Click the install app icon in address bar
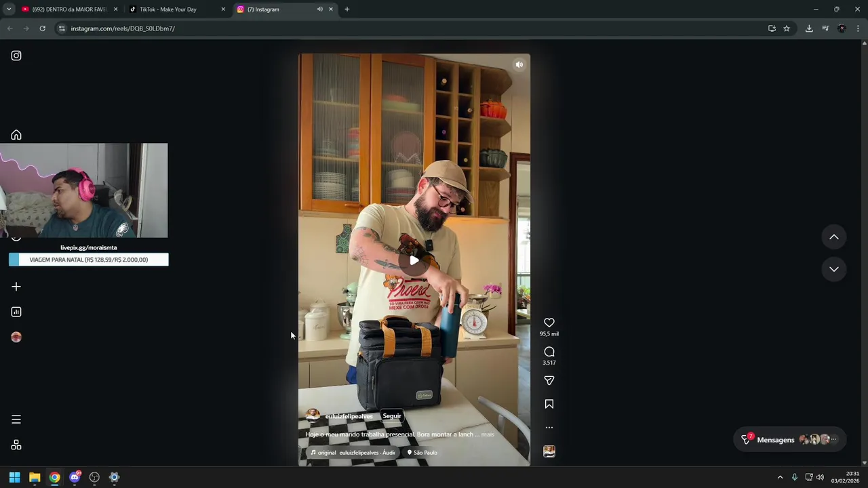This screenshot has width=868, height=488. [x=772, y=28]
